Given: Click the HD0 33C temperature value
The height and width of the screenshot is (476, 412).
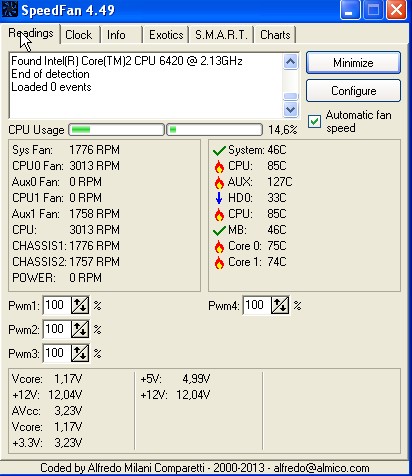Looking at the screenshot, I should click(x=277, y=198).
